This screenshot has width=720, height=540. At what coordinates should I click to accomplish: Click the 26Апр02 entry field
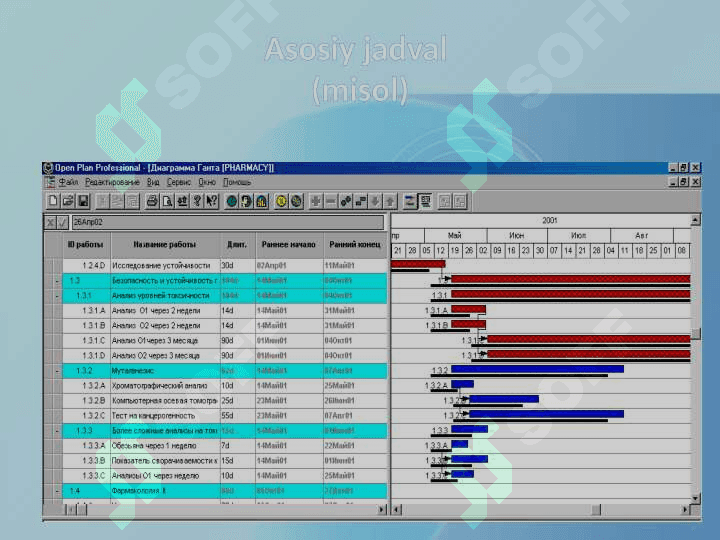pyautogui.click(x=228, y=223)
